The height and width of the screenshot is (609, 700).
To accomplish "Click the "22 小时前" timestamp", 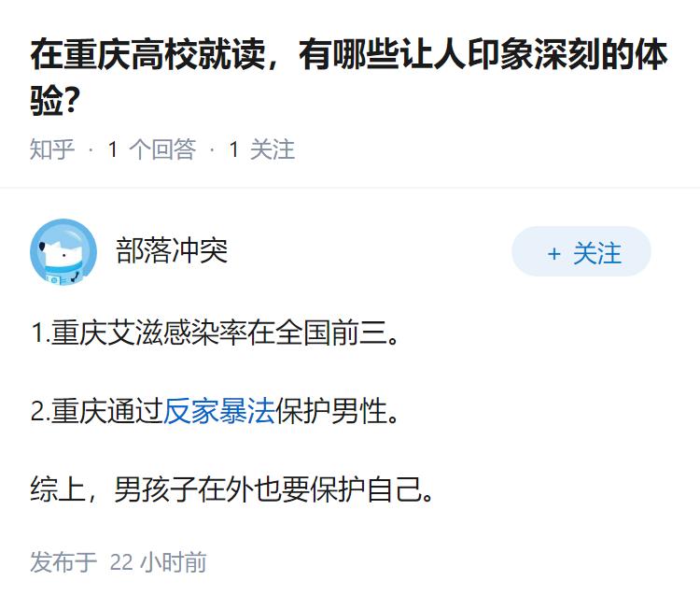I will pyautogui.click(x=159, y=562).
